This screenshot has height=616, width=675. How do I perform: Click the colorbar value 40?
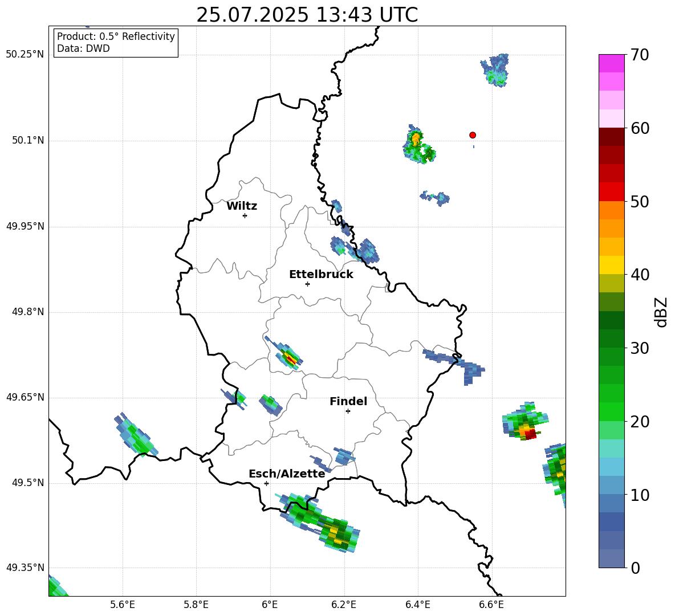click(x=640, y=275)
